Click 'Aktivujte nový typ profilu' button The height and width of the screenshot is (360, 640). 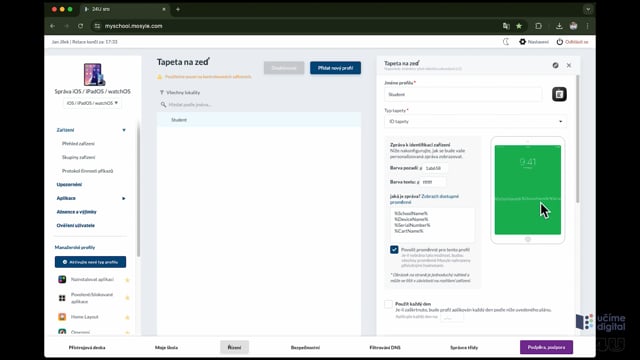tap(90, 262)
